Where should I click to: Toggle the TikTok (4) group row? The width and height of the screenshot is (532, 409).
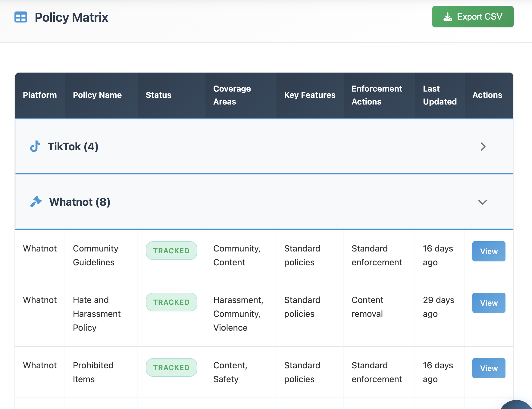[264, 147]
